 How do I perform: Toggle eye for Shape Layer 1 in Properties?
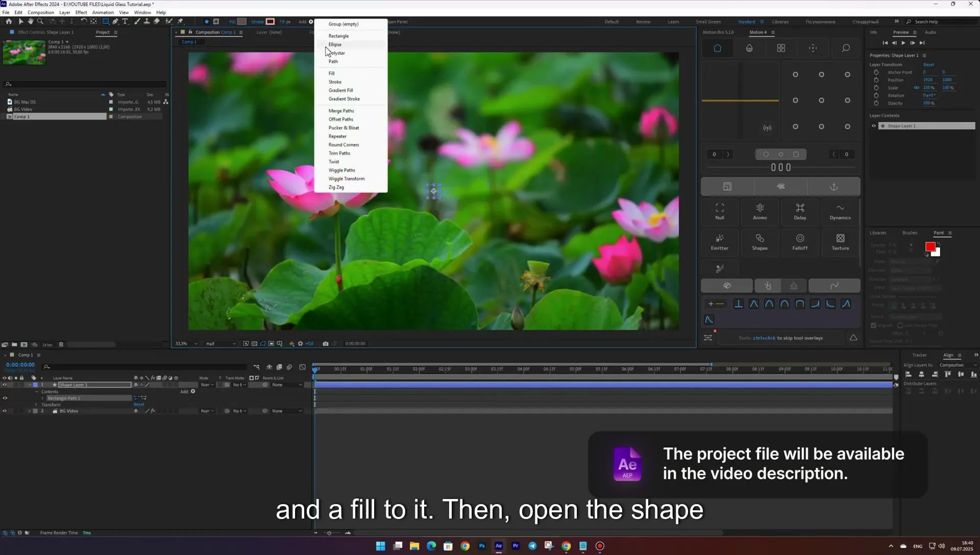point(873,126)
